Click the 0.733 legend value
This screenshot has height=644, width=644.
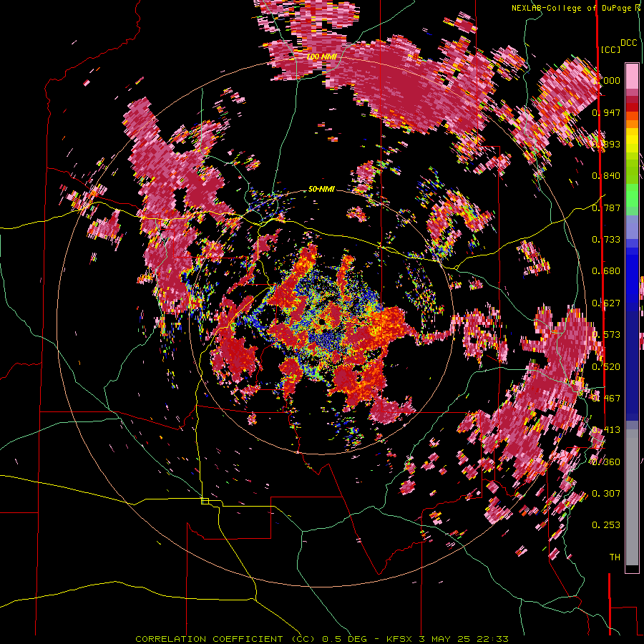tap(606, 239)
